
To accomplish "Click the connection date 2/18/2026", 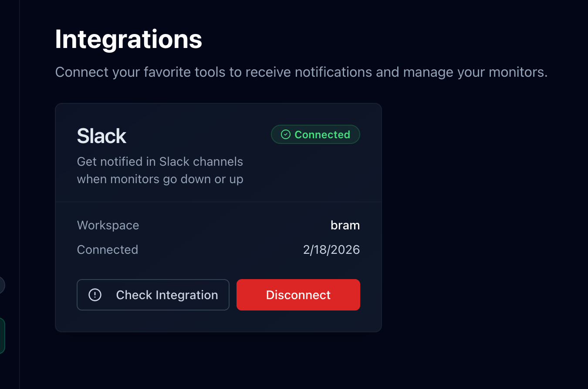I will [331, 249].
